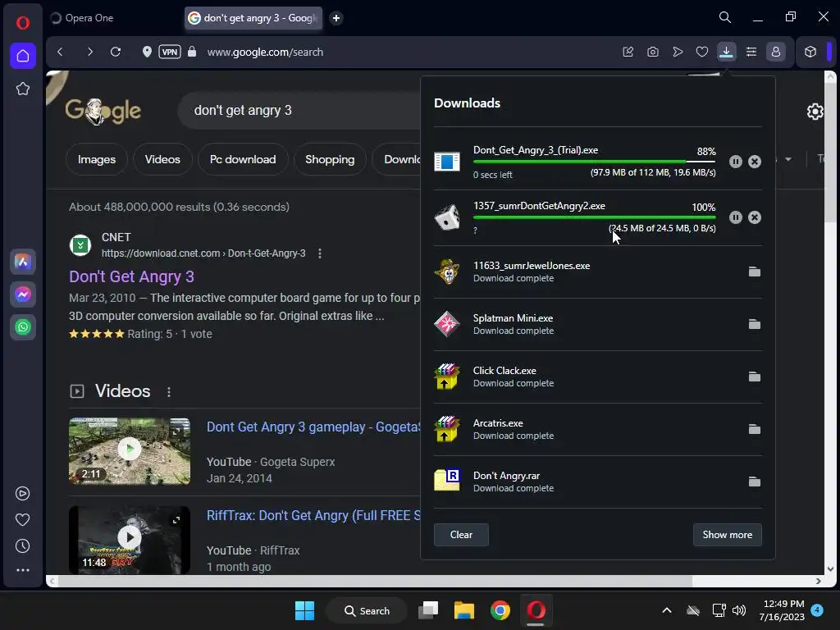Show Splatman Mini.exe in folder
Viewport: 840px width, 630px height.
coord(755,324)
